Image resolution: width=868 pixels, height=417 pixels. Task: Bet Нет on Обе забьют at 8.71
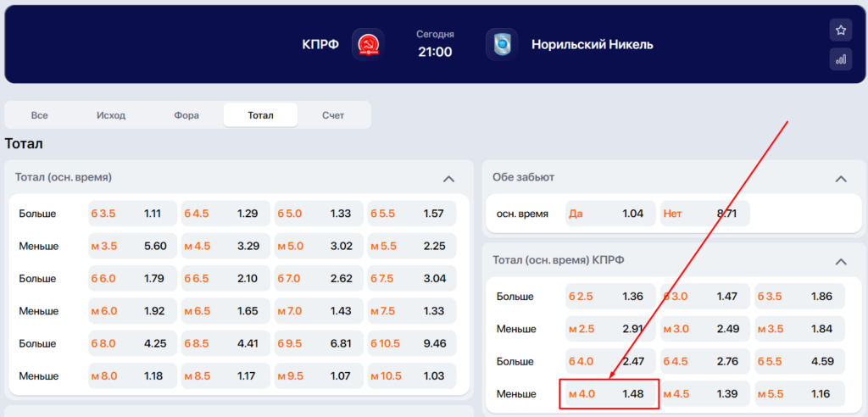[x=704, y=214]
